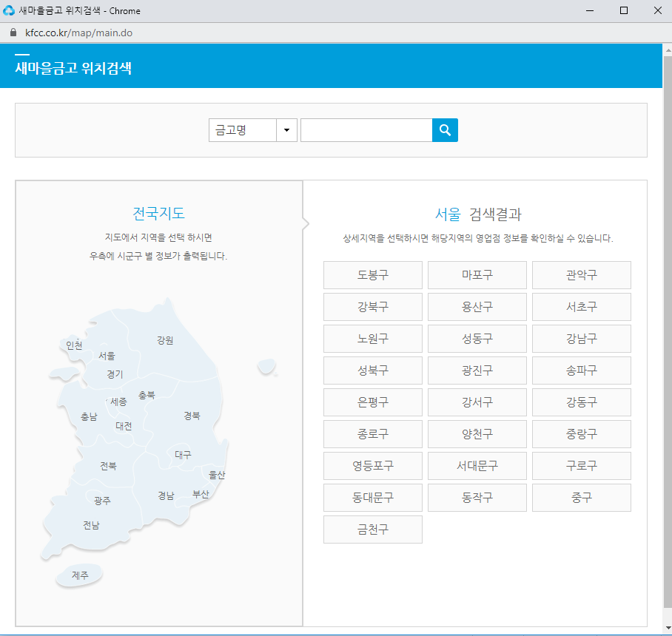Select 충북 region on the map
The width and height of the screenshot is (672, 636).
pos(147,396)
